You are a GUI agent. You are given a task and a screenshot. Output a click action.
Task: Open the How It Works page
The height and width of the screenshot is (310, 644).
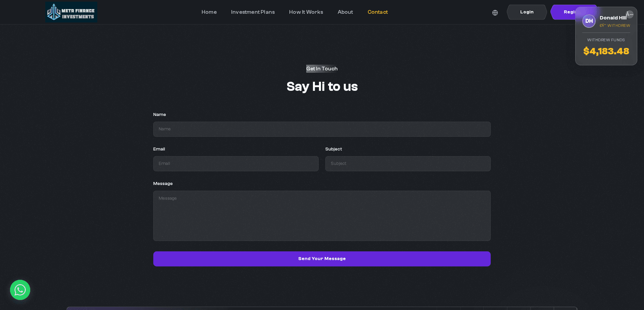point(306,12)
